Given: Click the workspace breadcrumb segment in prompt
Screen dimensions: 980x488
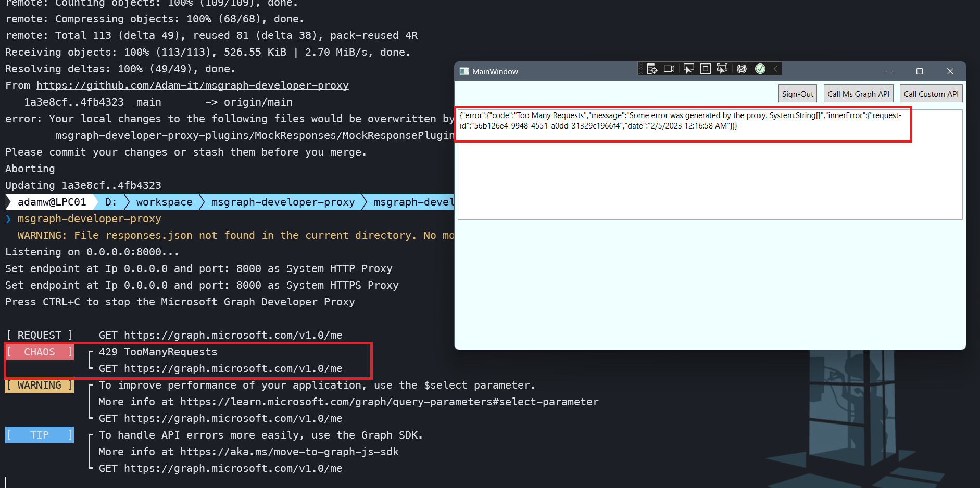Looking at the screenshot, I should click(x=163, y=202).
